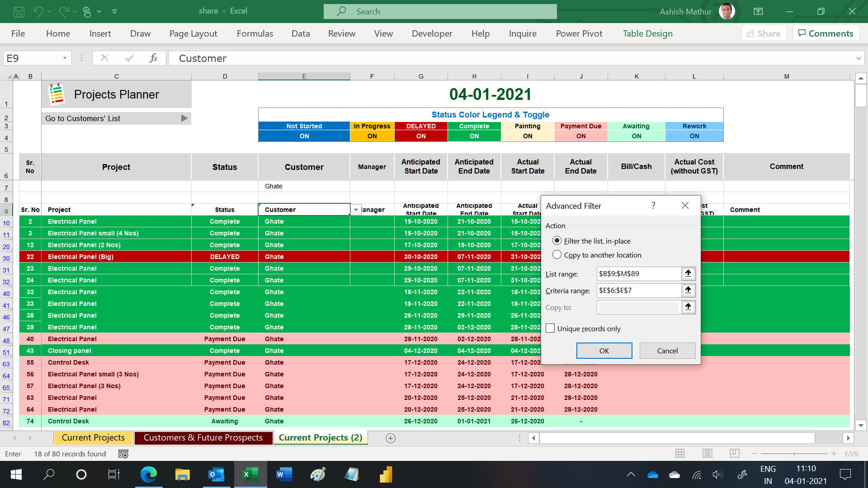Expand the Name Box dropdown arrow
Image resolution: width=868 pixels, height=488 pixels.
(65, 58)
